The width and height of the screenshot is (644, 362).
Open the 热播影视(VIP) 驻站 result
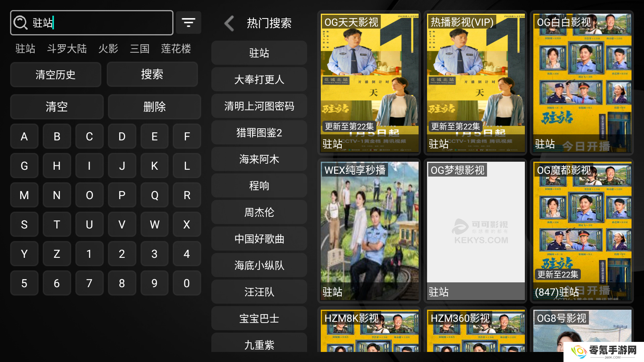[x=476, y=83]
